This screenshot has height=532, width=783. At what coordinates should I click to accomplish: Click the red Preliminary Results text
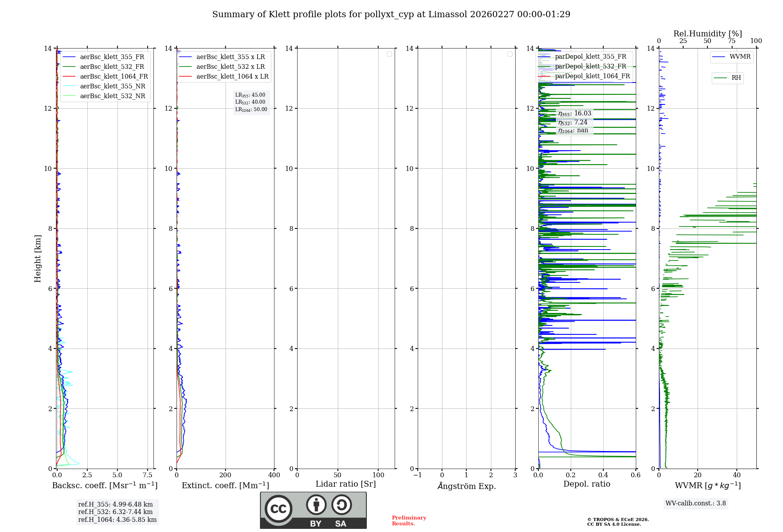point(409,521)
